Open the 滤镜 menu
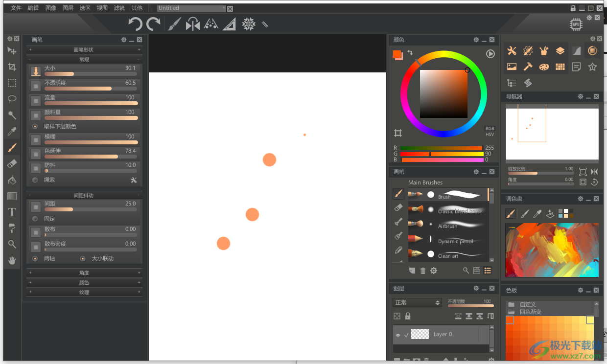607x364 pixels. pos(119,8)
